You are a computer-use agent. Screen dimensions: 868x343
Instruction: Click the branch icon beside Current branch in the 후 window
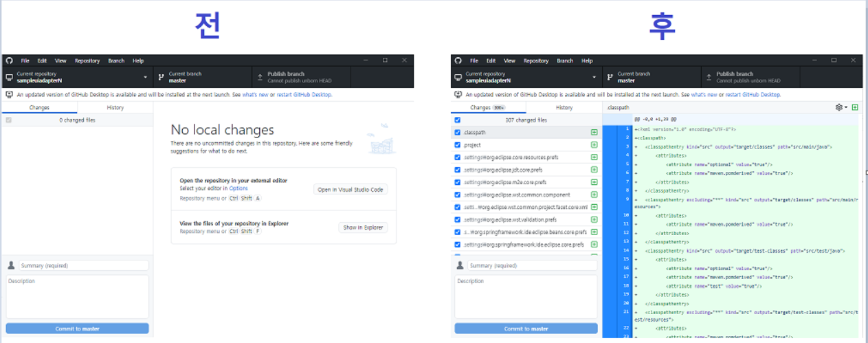610,77
